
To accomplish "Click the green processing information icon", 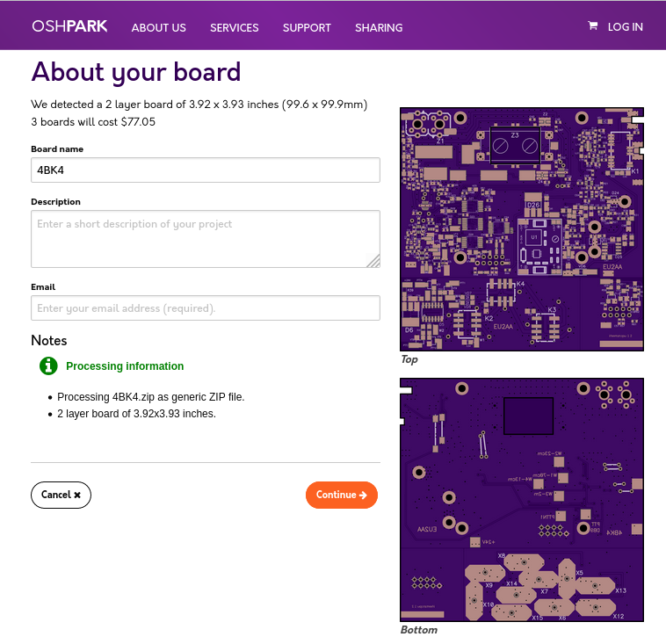I will point(48,366).
